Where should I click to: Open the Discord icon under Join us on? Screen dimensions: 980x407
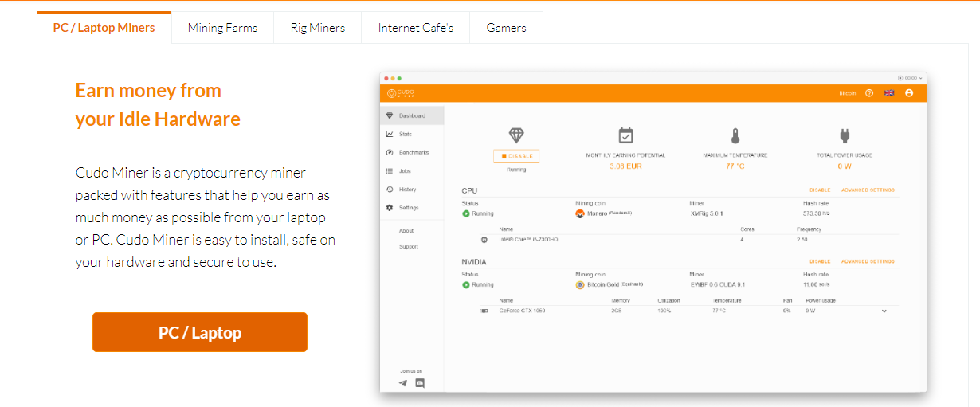tap(420, 383)
